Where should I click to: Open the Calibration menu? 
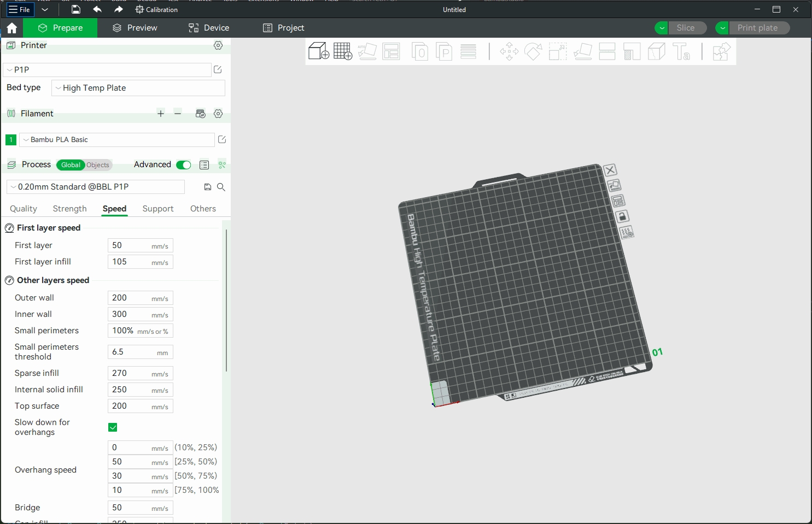coord(156,10)
